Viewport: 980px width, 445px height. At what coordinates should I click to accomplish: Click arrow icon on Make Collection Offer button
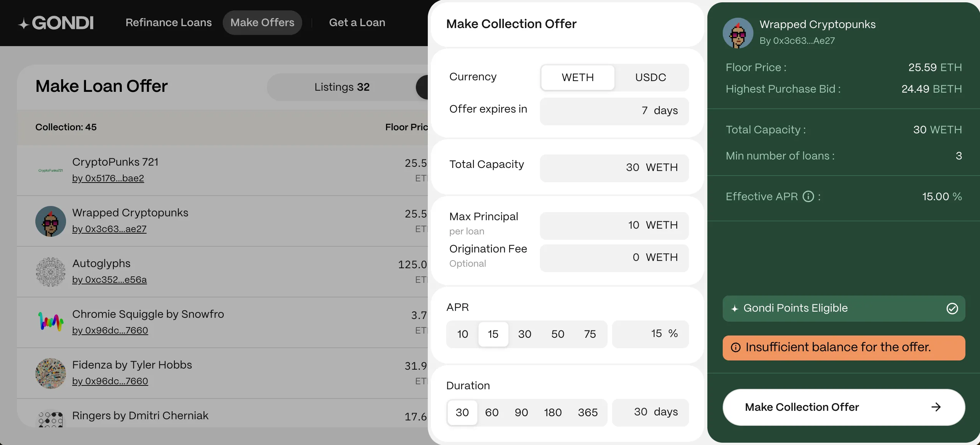click(x=936, y=407)
